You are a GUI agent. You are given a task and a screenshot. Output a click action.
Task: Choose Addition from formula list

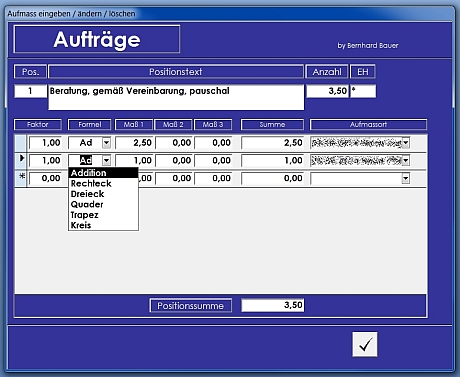click(x=103, y=173)
